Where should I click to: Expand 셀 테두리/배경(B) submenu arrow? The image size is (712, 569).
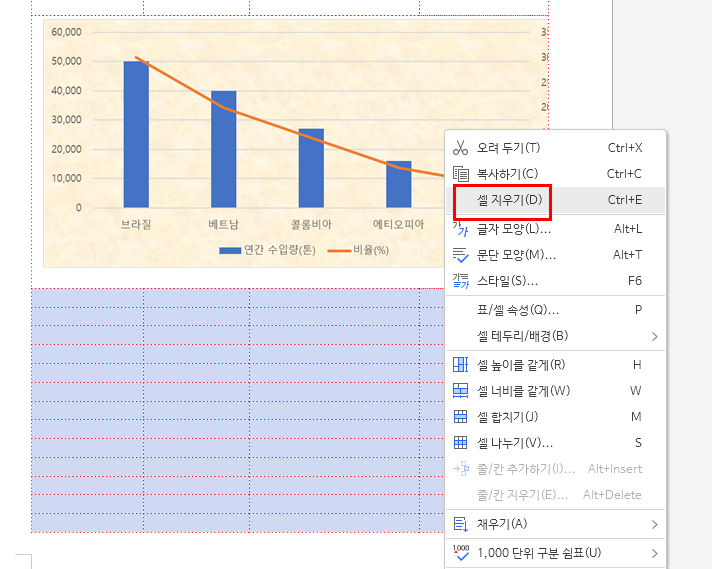654,336
